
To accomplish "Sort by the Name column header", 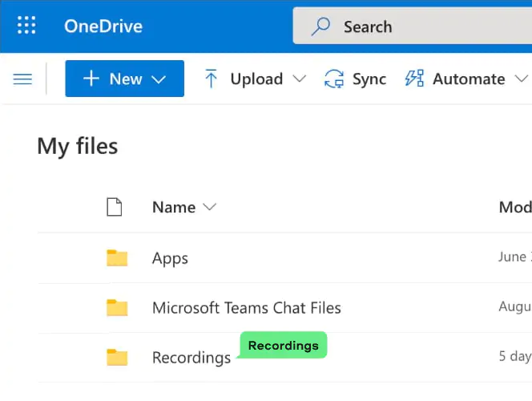I will pyautogui.click(x=174, y=207).
